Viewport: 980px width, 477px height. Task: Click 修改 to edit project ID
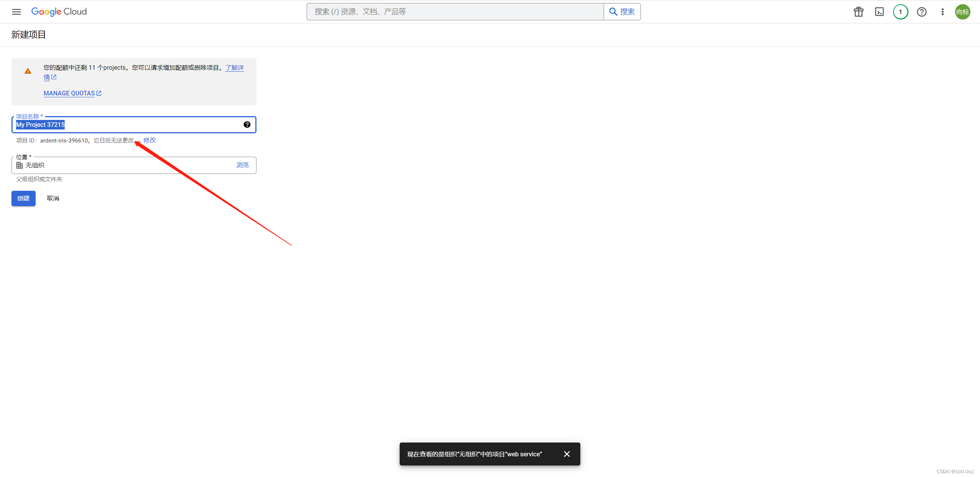150,140
